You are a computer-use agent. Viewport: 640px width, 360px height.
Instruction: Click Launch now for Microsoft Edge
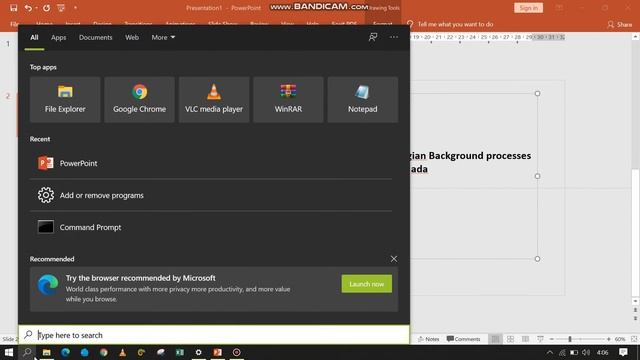tap(367, 284)
